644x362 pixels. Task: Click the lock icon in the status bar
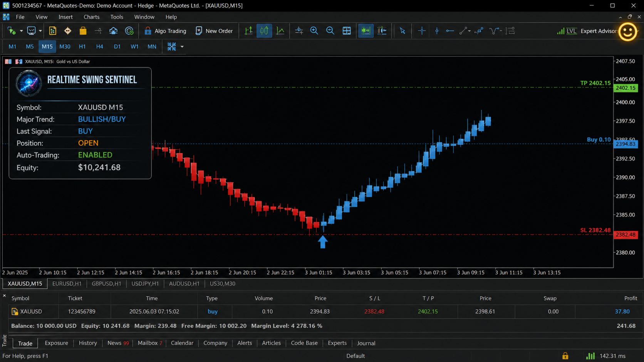coord(565,356)
